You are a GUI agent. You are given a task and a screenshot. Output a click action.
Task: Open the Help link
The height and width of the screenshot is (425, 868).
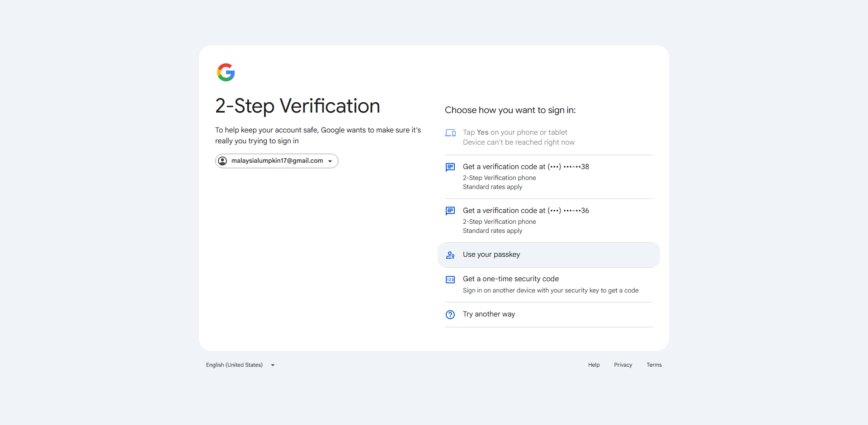[594, 365]
